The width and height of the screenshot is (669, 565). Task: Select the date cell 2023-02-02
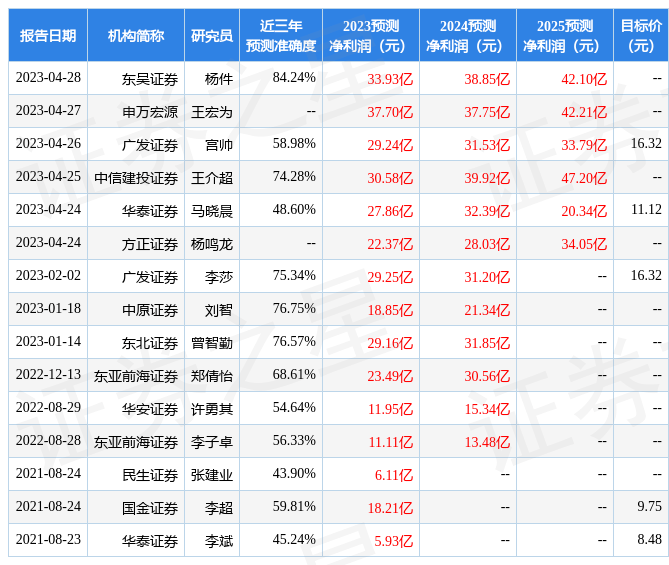coord(48,275)
